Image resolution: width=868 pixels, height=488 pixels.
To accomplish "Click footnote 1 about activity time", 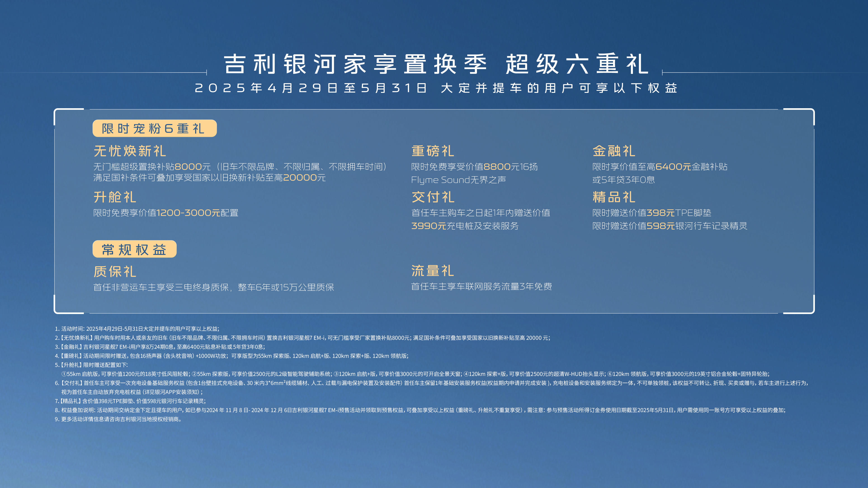I will tap(137, 329).
